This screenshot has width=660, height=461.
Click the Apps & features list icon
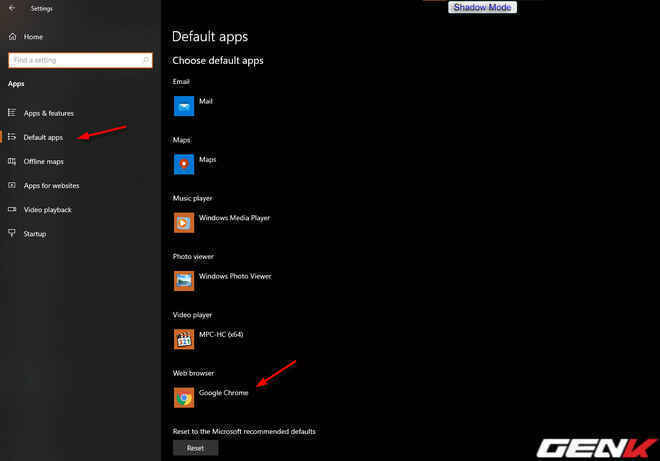point(12,113)
